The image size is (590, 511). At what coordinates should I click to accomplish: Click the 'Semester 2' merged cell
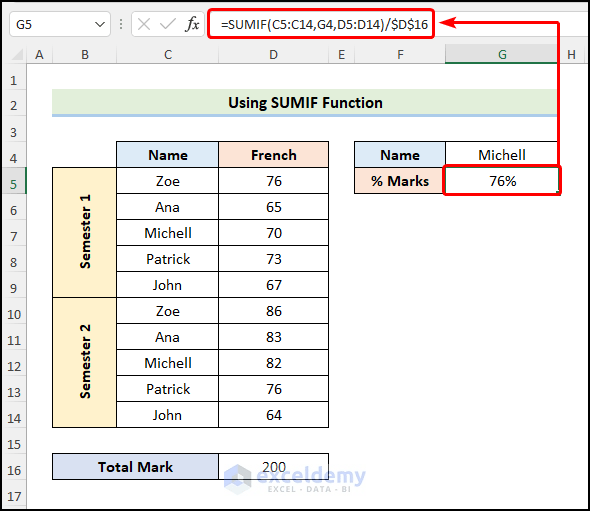click(x=85, y=362)
